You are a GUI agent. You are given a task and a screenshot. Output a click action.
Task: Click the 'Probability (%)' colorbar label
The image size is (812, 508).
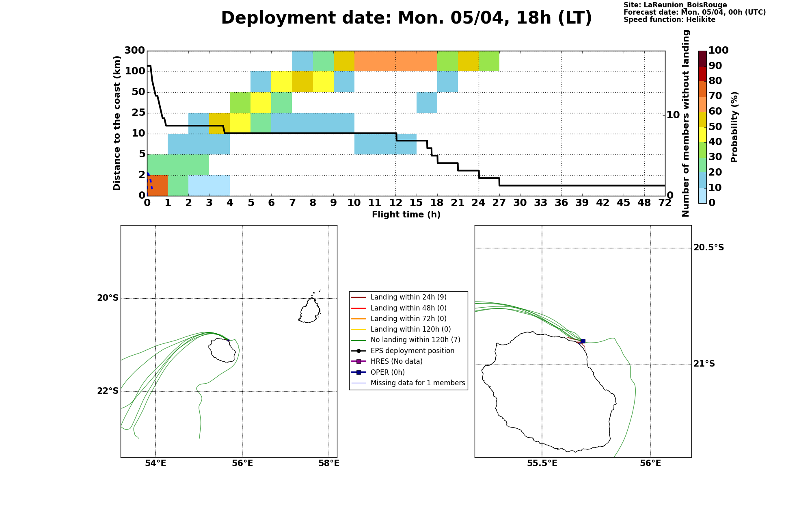(734, 127)
